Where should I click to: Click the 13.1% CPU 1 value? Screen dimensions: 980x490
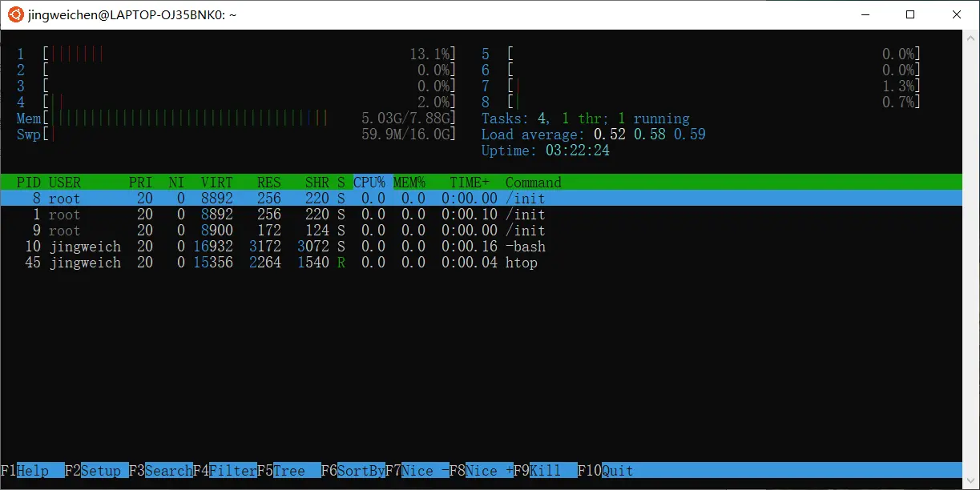pos(430,54)
